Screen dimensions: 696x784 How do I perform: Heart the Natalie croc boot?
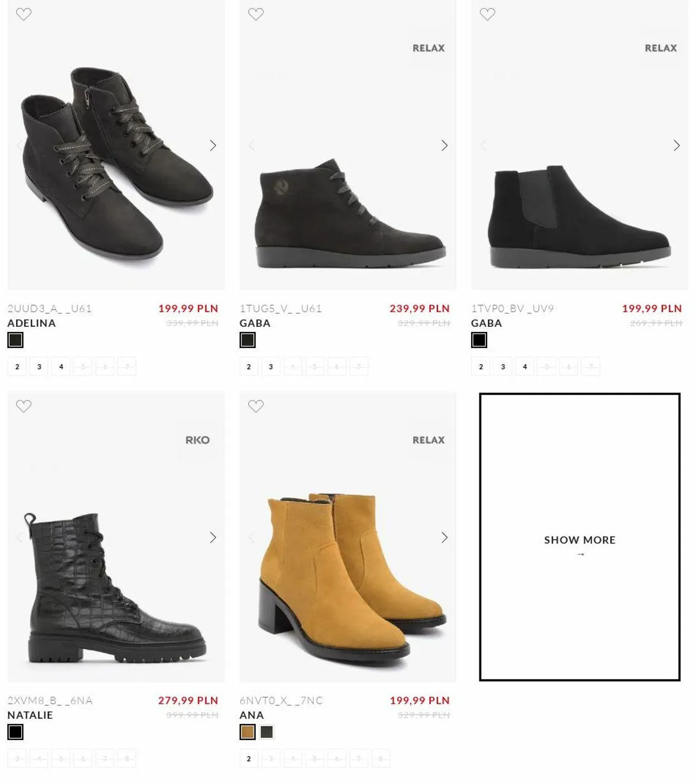[23, 406]
